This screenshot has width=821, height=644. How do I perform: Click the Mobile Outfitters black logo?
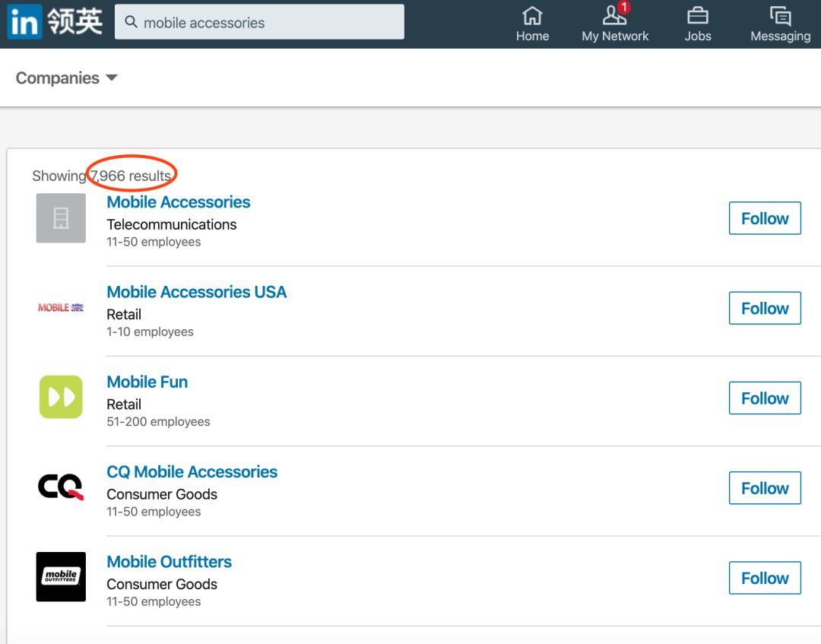click(x=61, y=577)
